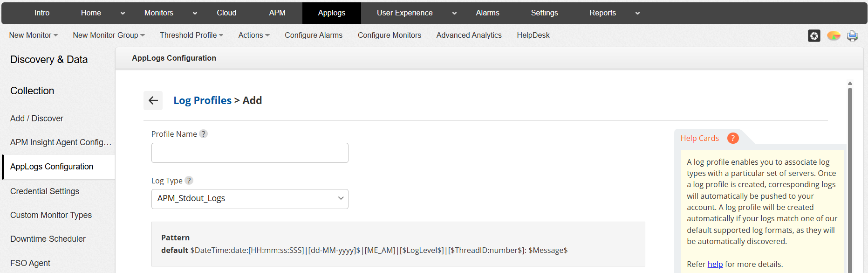868x273 pixels.
Task: Switch to the Cloud tab
Action: coord(226,13)
